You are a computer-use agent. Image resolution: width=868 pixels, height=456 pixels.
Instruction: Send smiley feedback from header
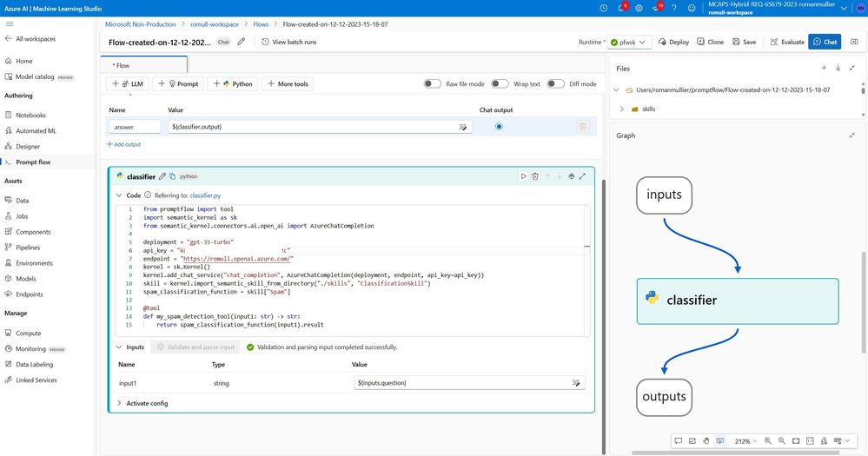692,9
